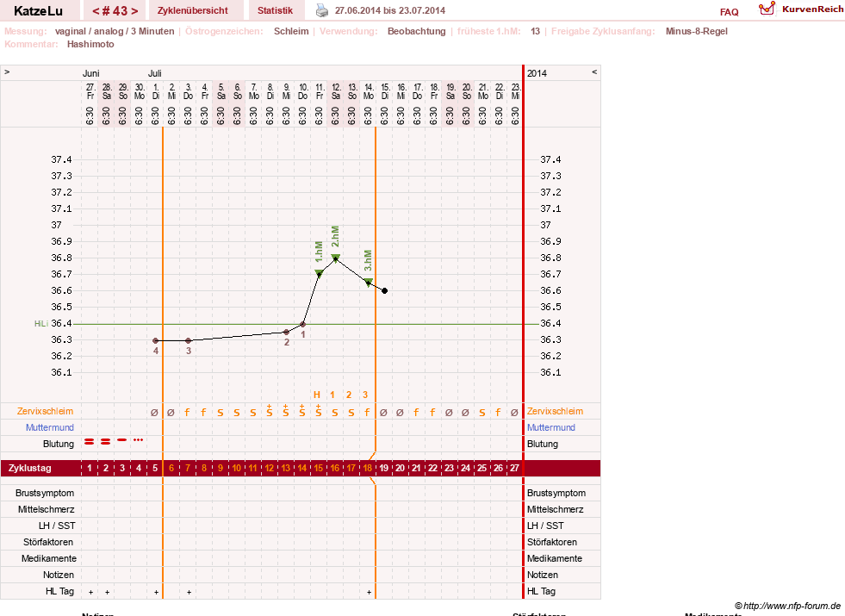The height and width of the screenshot is (616, 845).
Task: Open the nfp-forum.de link
Action: point(787,606)
